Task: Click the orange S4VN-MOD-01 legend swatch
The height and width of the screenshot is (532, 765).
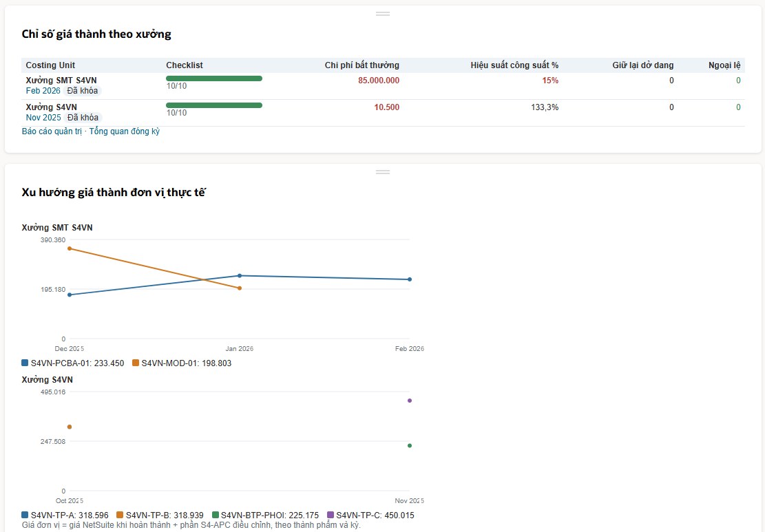Action: tap(136, 363)
